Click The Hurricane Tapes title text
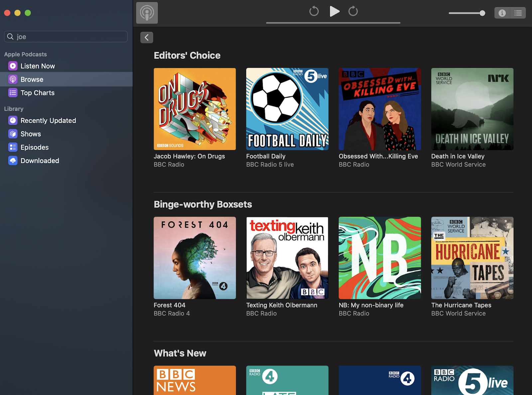Screen dimensions: 532x395 pyautogui.click(x=461, y=305)
